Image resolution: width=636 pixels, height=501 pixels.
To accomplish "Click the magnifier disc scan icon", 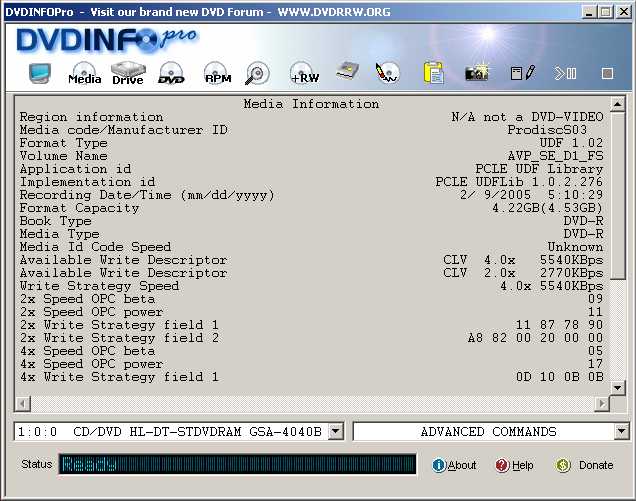I will [x=257, y=73].
